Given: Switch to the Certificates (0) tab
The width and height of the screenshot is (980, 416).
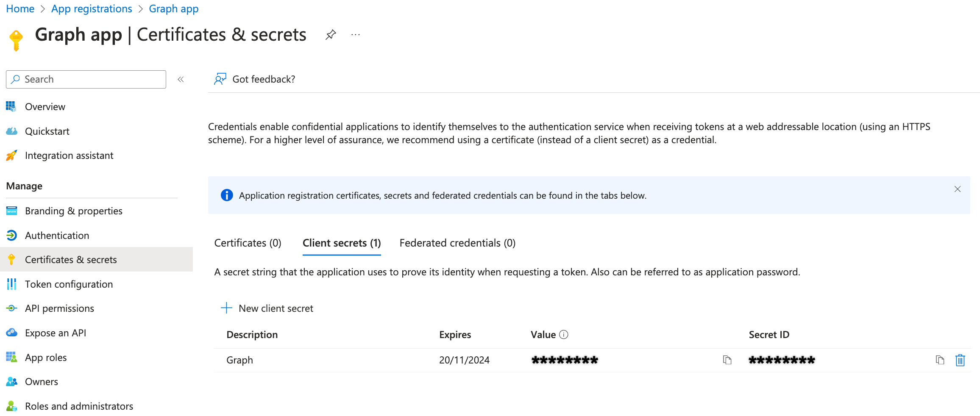Looking at the screenshot, I should 248,243.
